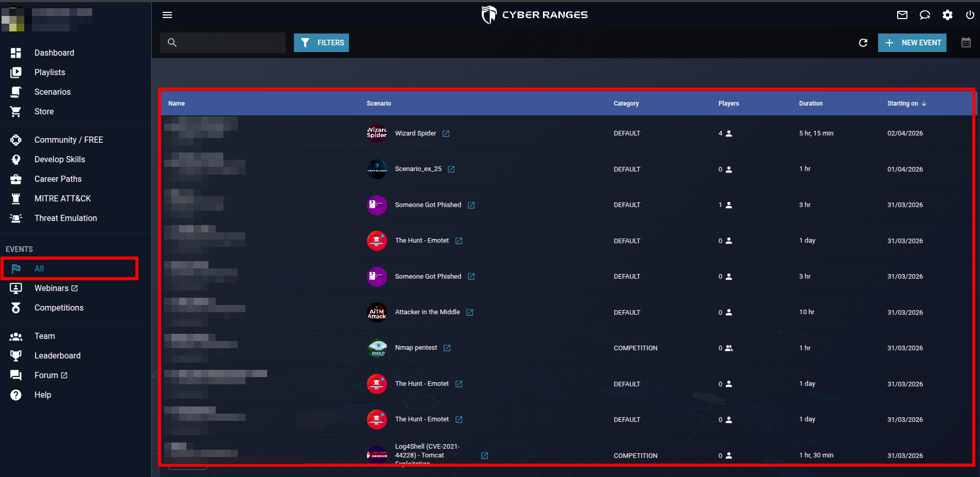
Task: Go to MITRE ATT&CK section
Action: click(62, 199)
